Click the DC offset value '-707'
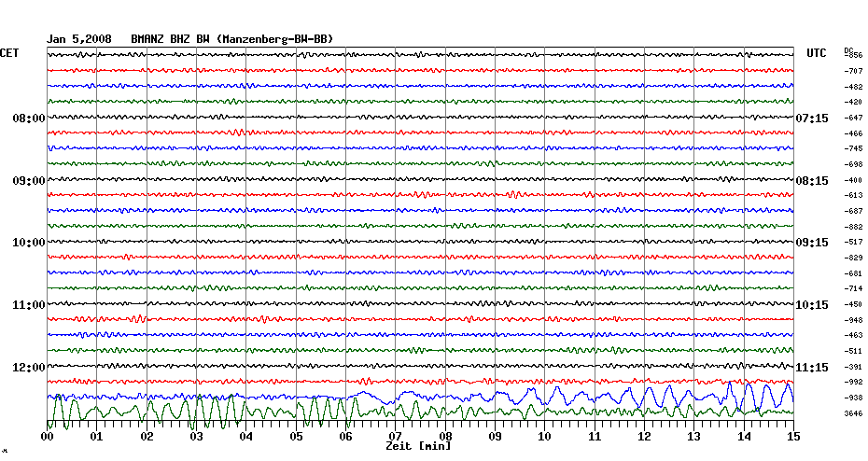The width and height of the screenshot is (868, 461). pos(854,72)
